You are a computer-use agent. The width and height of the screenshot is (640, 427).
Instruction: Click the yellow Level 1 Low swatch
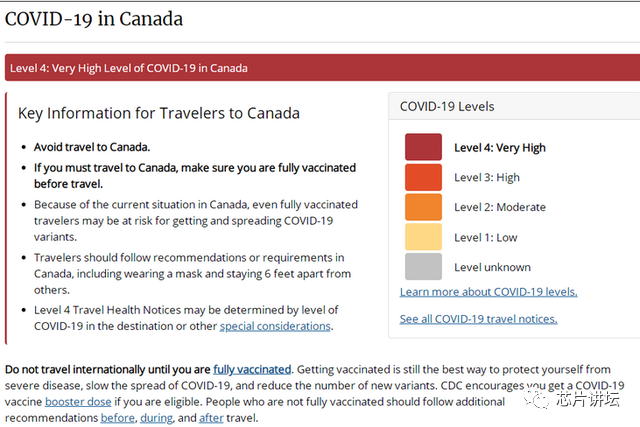click(x=423, y=237)
